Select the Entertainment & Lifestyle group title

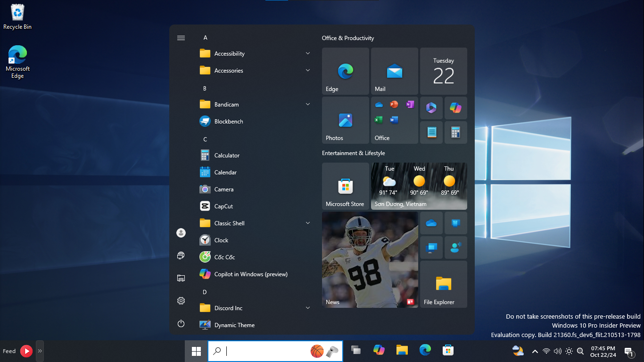(354, 153)
